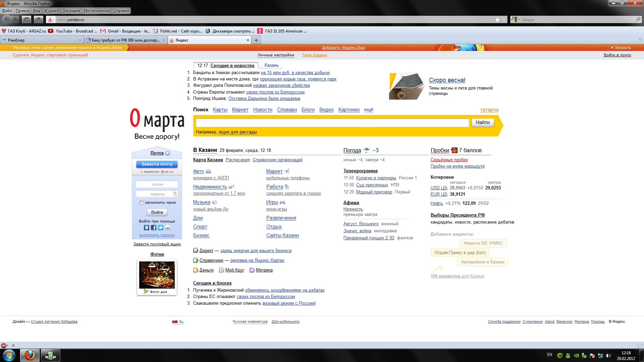
Task: Open the 'ещё' services dropdown
Action: (x=369, y=110)
